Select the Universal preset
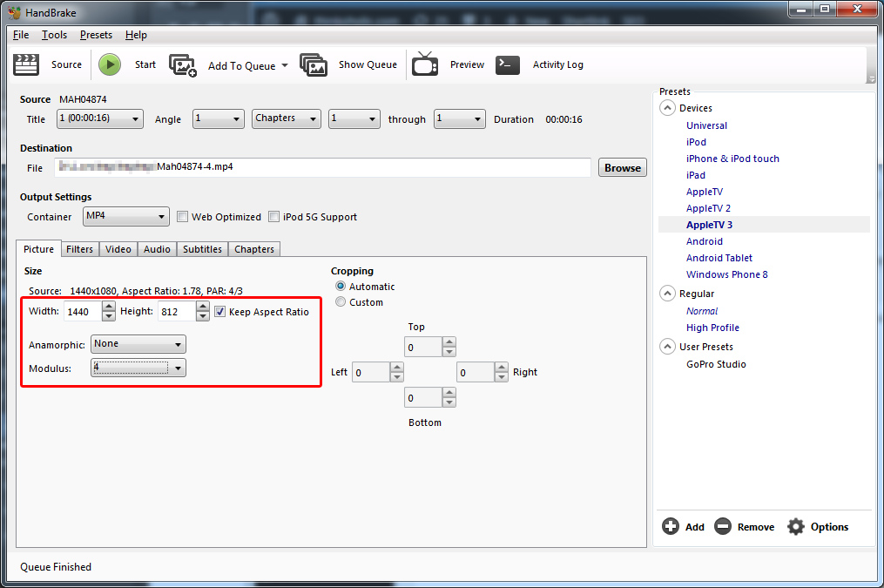 [706, 125]
